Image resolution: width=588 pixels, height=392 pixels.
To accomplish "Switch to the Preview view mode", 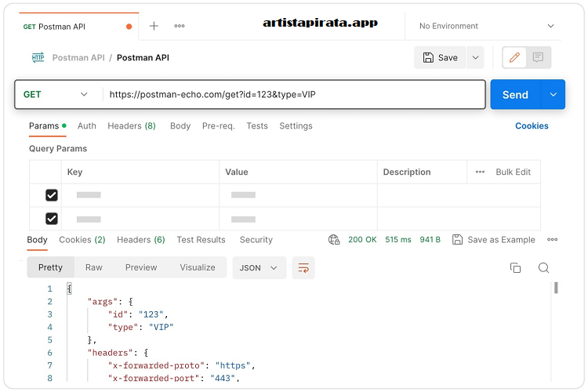I will pos(141,267).
